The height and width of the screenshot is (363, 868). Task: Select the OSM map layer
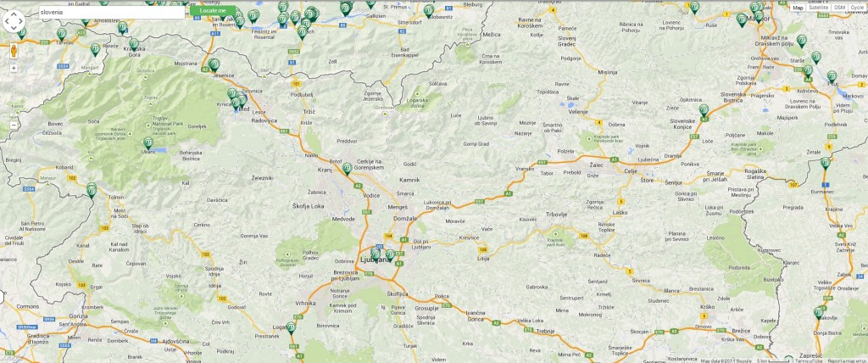tap(838, 8)
